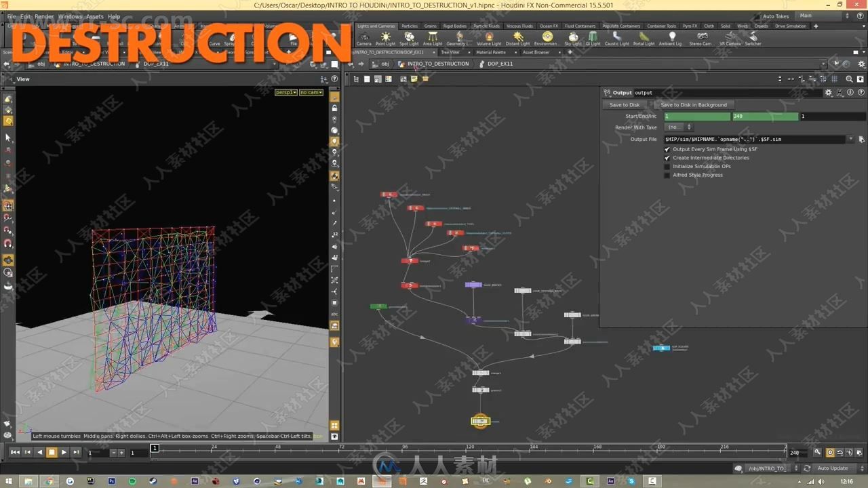
Task: Create a Sky Light from the shelf
Action: pos(573,39)
